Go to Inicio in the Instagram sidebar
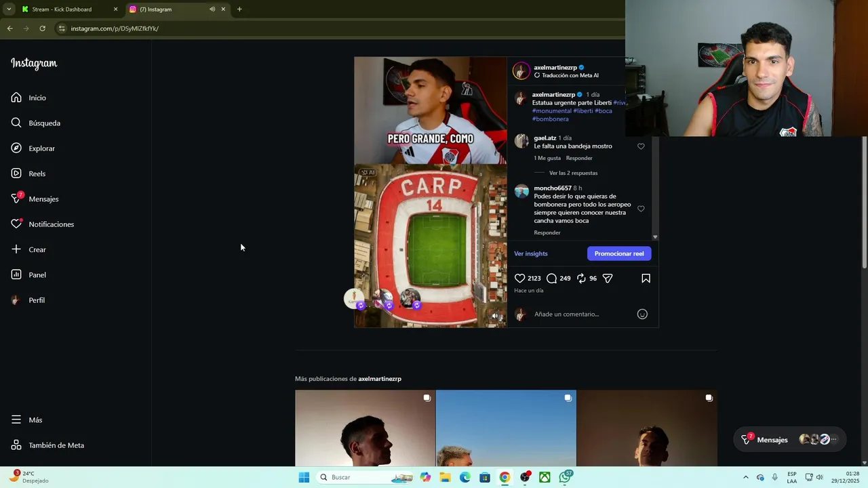The width and height of the screenshot is (868, 488). pyautogui.click(x=28, y=98)
